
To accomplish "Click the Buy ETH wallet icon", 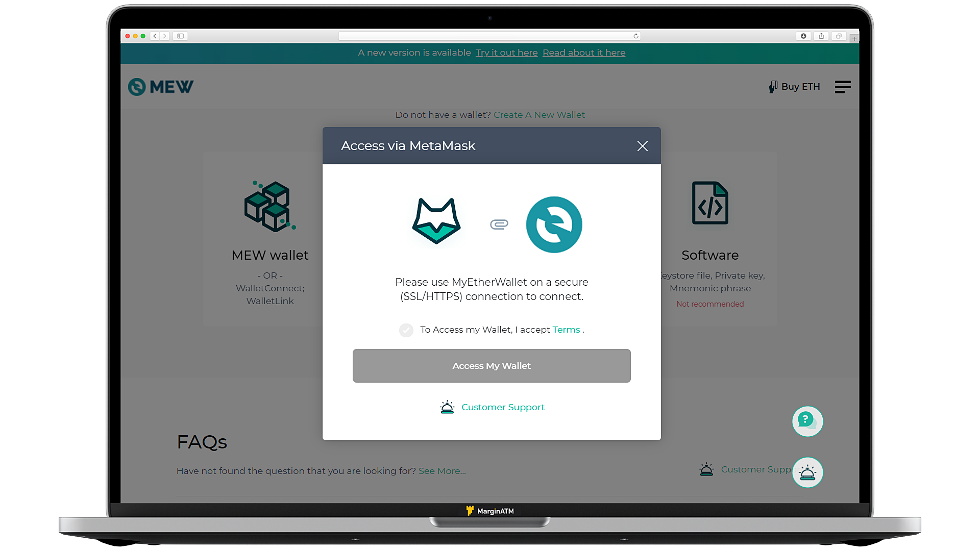I will click(772, 87).
